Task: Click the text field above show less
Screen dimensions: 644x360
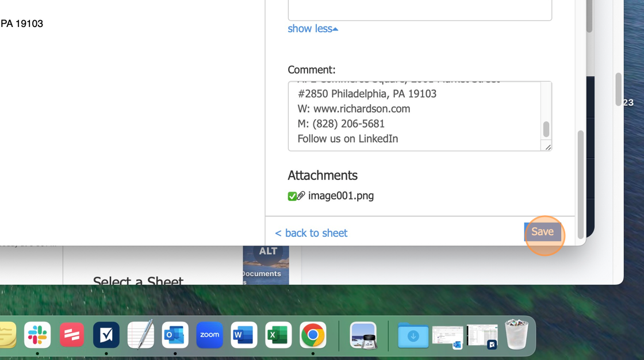Action: click(420, 10)
